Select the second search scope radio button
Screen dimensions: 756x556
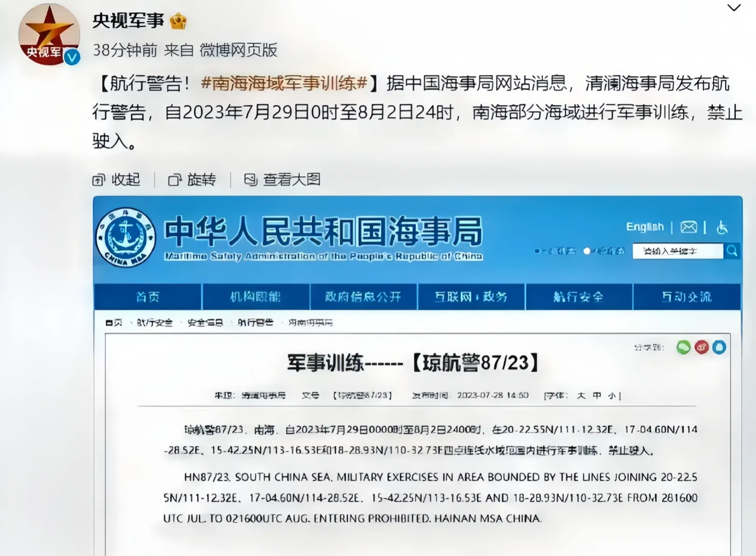point(587,251)
